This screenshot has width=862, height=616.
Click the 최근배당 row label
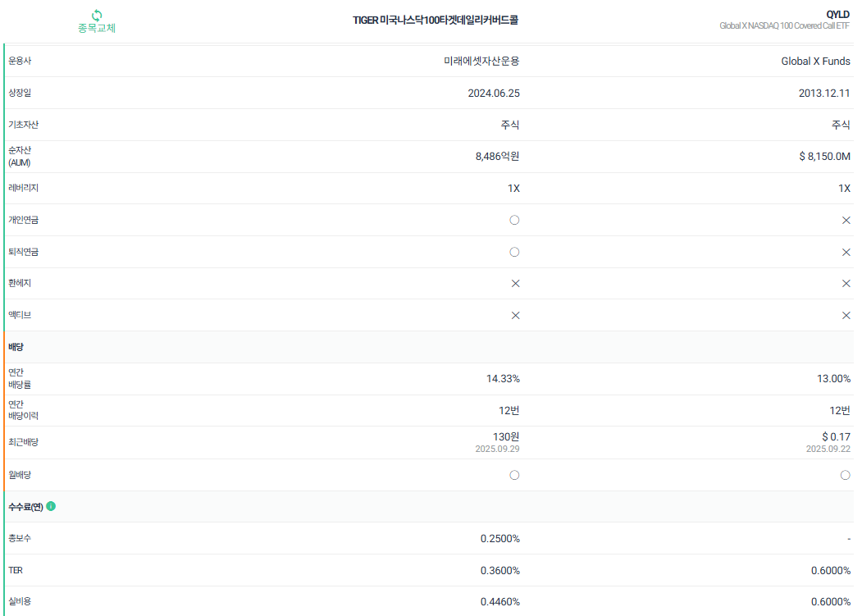(24, 442)
